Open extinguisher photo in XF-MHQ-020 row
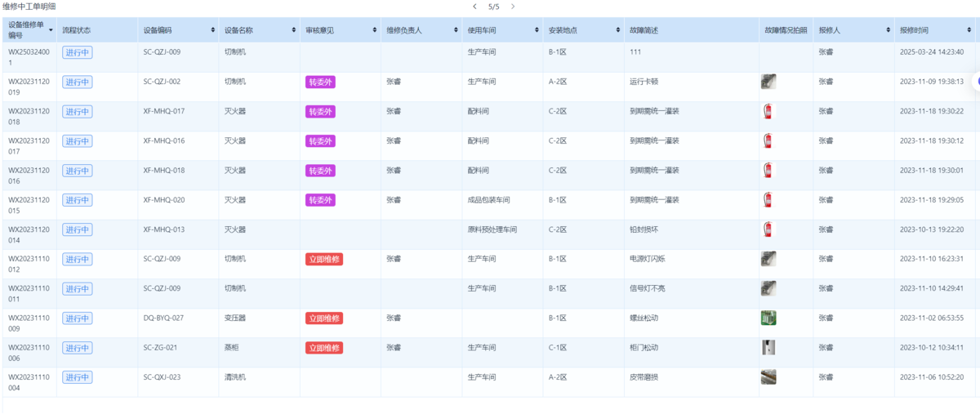This screenshot has width=980, height=414. coord(767,199)
